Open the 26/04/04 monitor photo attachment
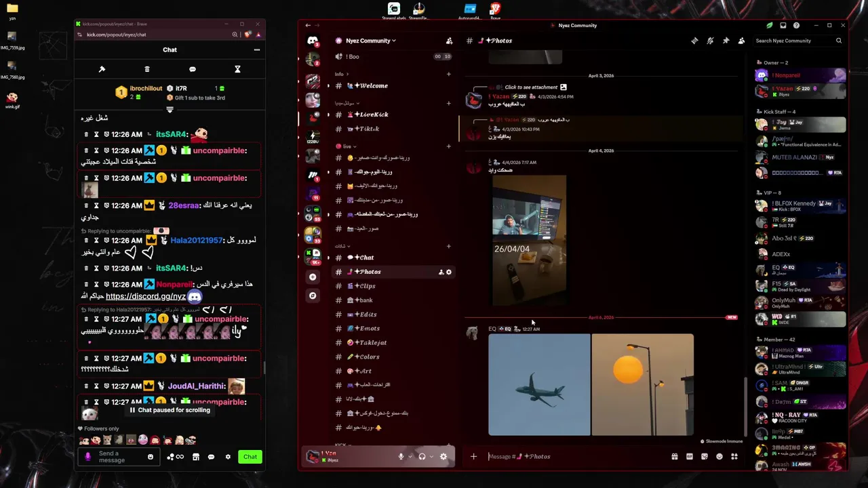 click(x=529, y=240)
